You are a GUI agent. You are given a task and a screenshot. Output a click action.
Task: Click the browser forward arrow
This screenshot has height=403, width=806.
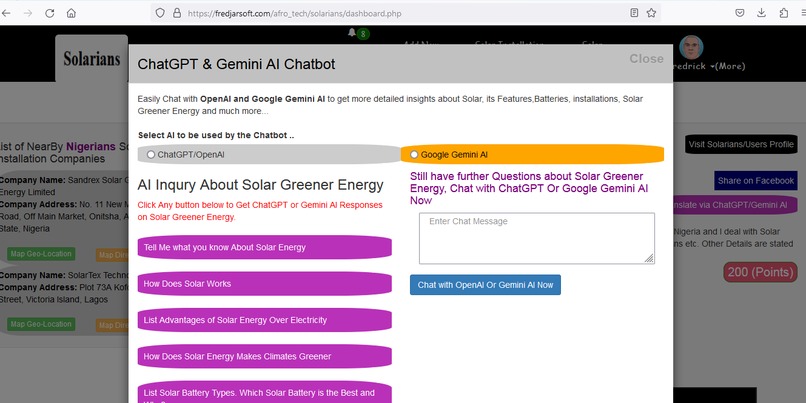pos(28,13)
